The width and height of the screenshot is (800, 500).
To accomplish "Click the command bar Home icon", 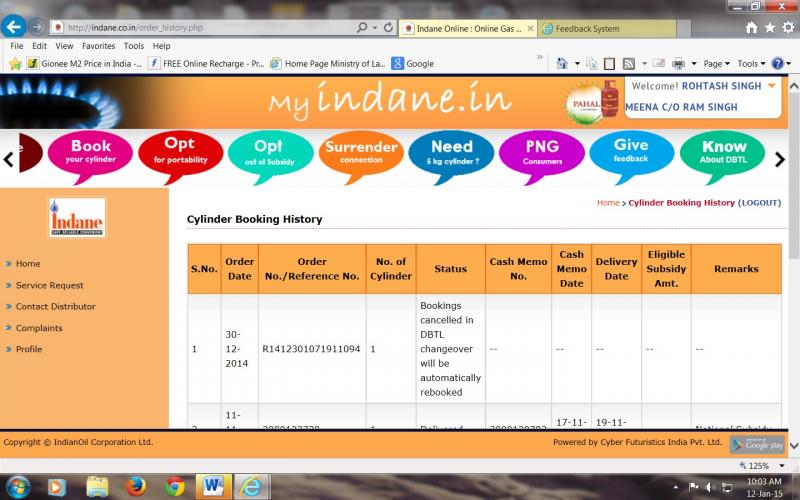I will [562, 63].
